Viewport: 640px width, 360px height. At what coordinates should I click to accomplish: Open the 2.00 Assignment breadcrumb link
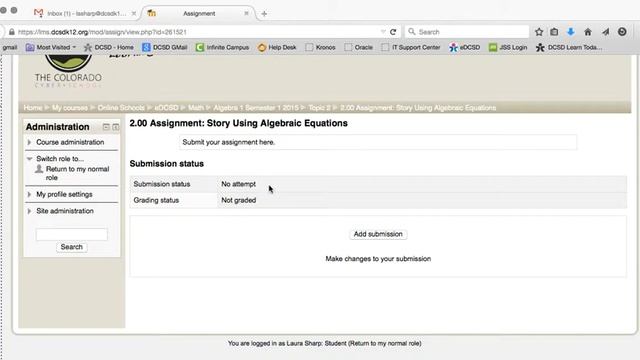tap(418, 108)
